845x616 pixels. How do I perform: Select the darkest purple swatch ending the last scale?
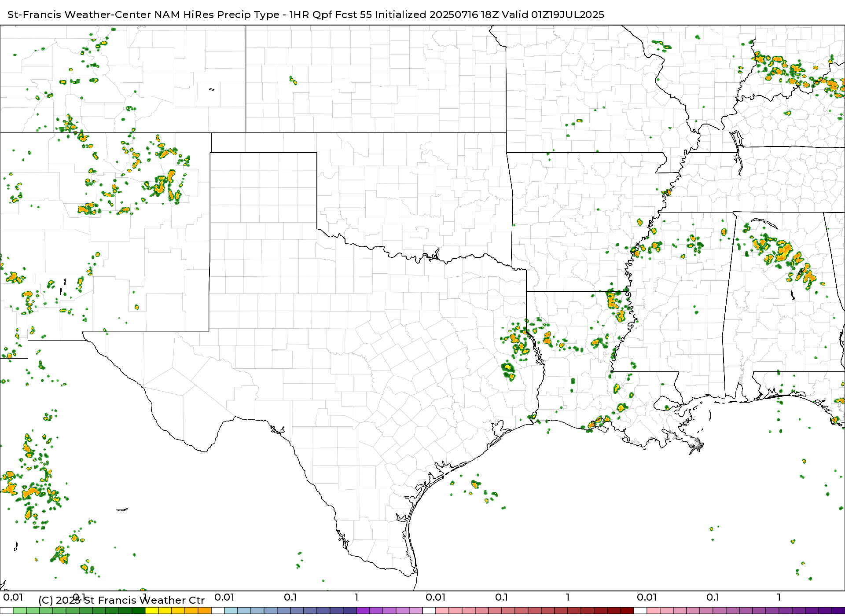coord(838,611)
